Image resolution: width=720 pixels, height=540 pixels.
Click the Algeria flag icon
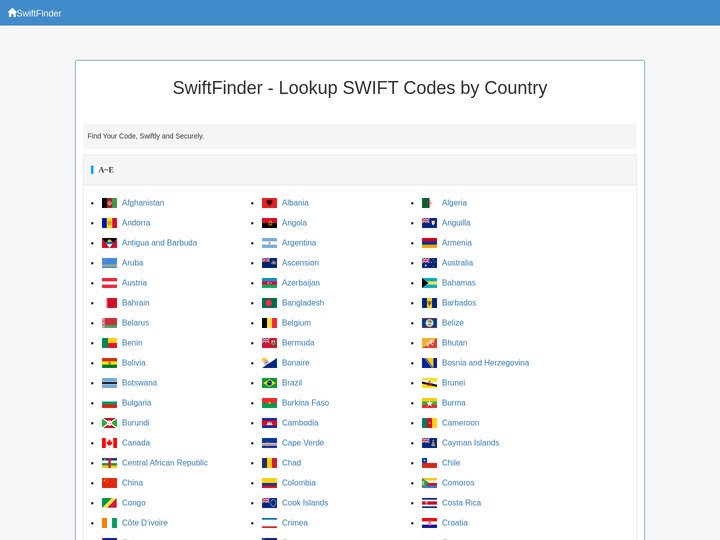point(429,203)
